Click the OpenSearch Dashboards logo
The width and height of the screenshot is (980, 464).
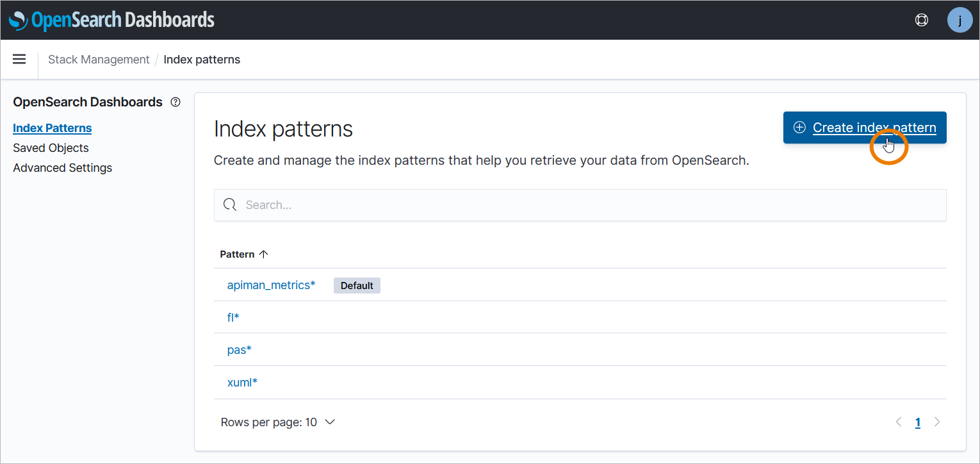pyautogui.click(x=111, y=20)
